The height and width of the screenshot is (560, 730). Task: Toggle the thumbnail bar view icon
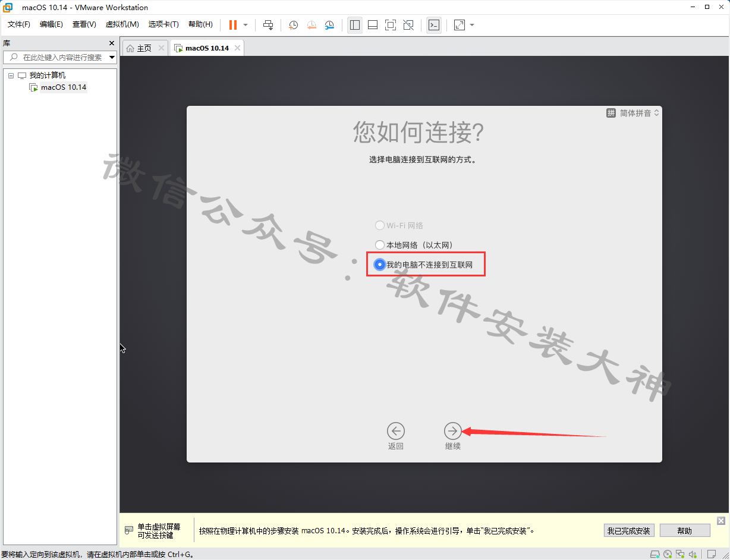click(373, 25)
